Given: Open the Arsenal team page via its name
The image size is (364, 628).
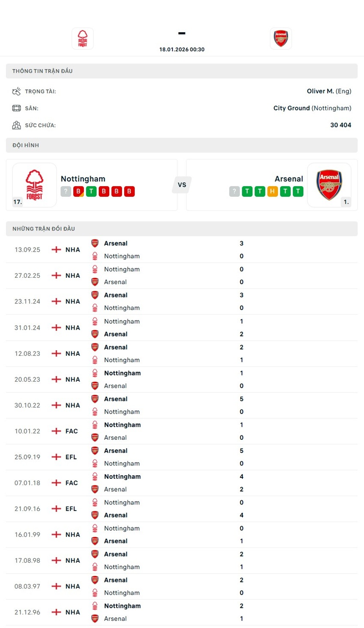Looking at the screenshot, I should tap(289, 179).
